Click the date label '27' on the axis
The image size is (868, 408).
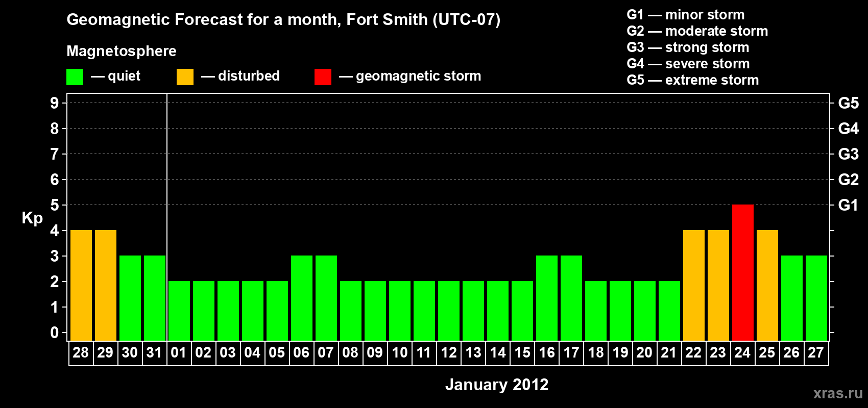point(816,353)
